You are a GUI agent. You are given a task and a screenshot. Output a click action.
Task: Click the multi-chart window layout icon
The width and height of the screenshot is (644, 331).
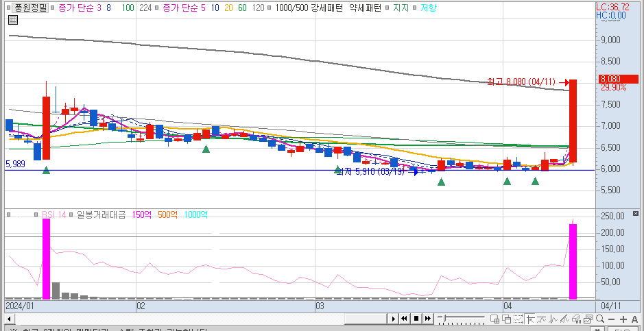click(x=495, y=319)
